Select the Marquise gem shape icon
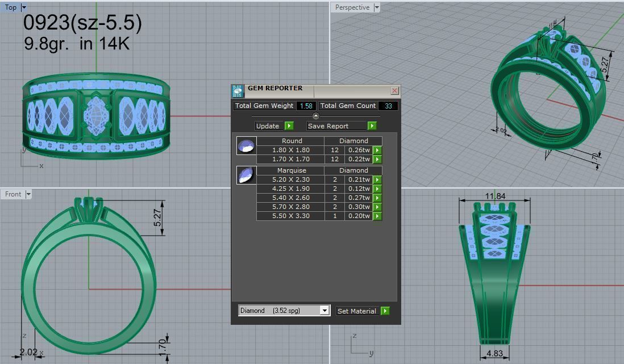 [246, 175]
